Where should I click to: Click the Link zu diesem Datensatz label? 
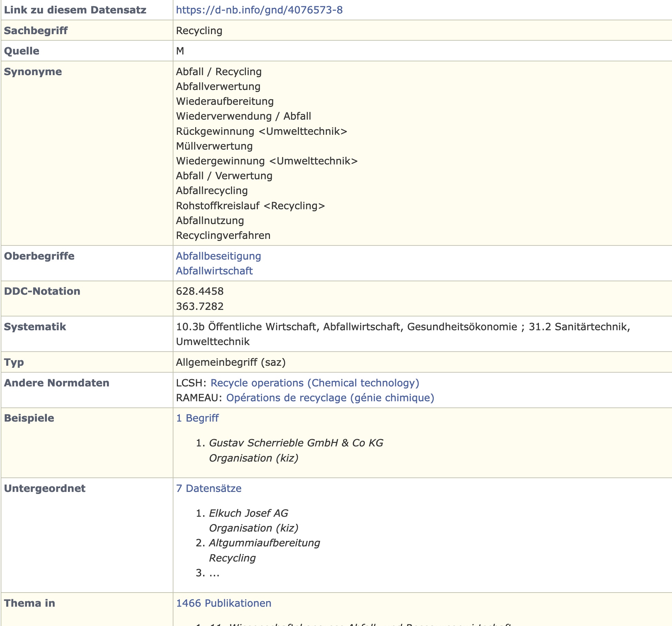[x=75, y=10]
